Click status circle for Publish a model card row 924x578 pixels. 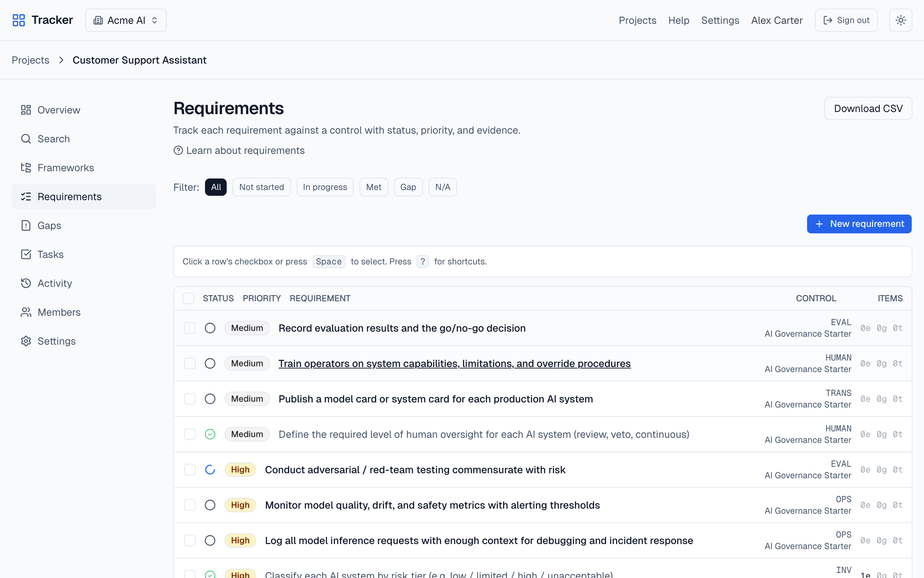(210, 399)
